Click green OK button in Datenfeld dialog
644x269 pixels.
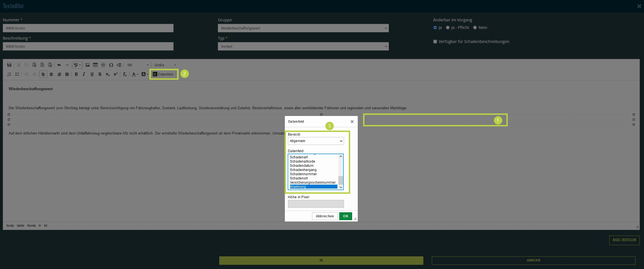tap(345, 216)
